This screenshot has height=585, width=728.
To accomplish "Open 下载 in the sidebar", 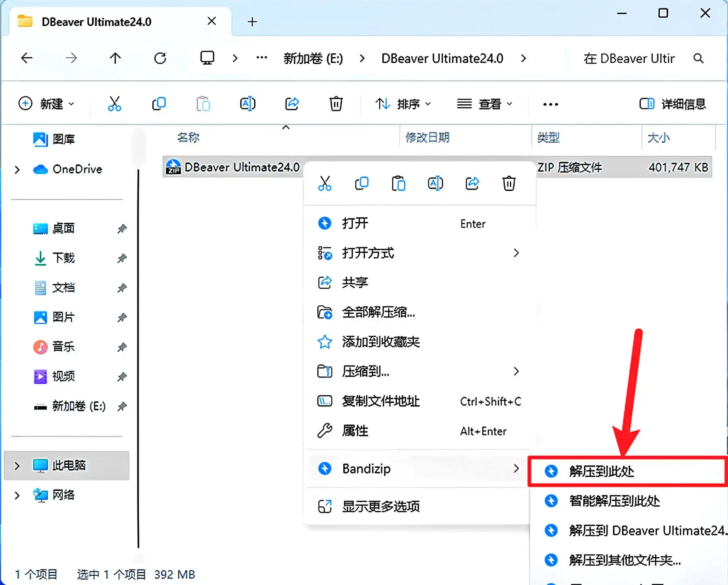I will point(63,258).
